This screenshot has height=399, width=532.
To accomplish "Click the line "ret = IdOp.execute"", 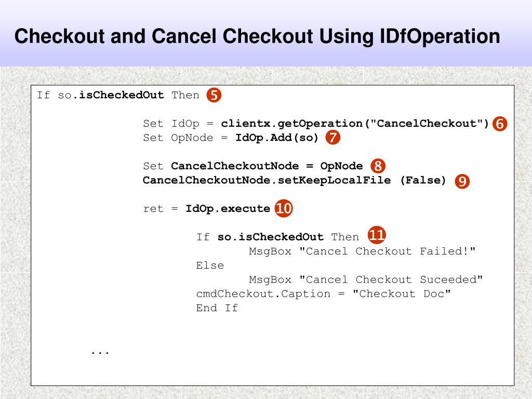I will coord(207,209).
